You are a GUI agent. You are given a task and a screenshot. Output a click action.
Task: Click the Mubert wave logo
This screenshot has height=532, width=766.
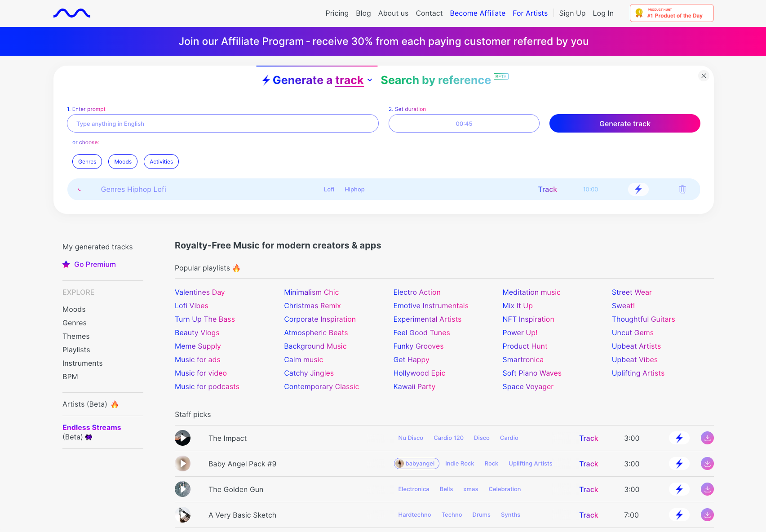pos(72,13)
